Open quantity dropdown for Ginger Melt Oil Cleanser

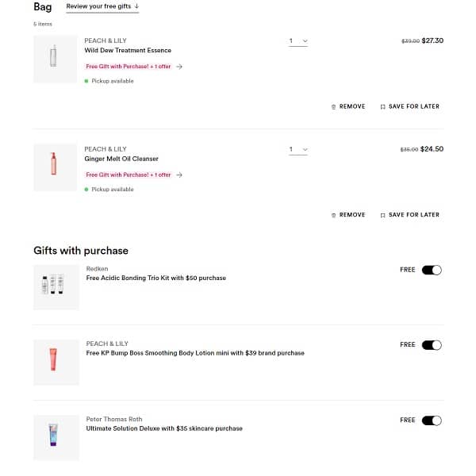[297, 149]
